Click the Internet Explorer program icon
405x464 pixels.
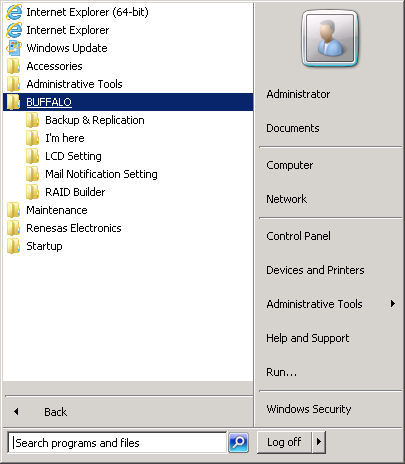coord(14,30)
